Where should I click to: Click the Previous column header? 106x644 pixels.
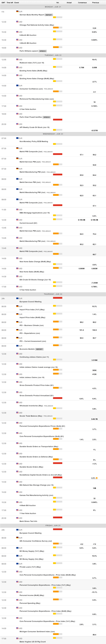(x=96, y=2)
